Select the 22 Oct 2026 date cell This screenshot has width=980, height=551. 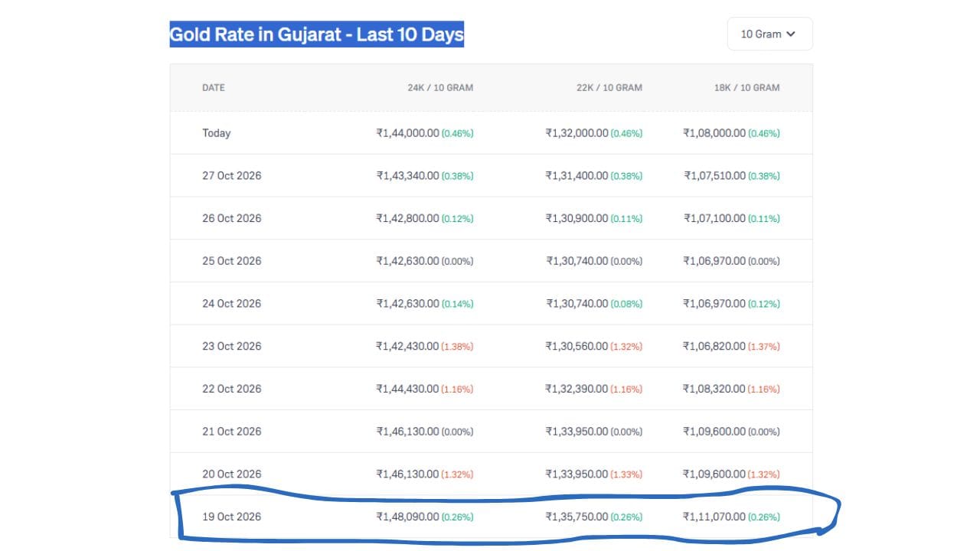232,389
